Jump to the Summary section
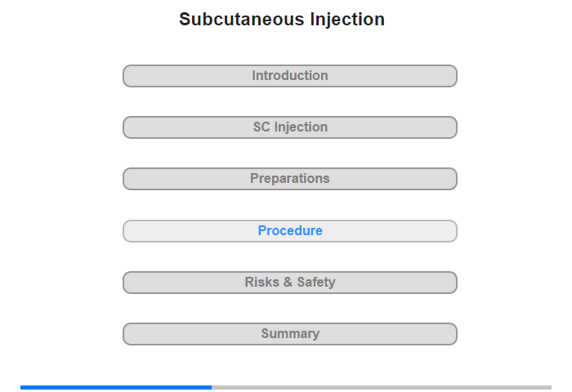This screenshot has height=392, width=572. (x=290, y=334)
